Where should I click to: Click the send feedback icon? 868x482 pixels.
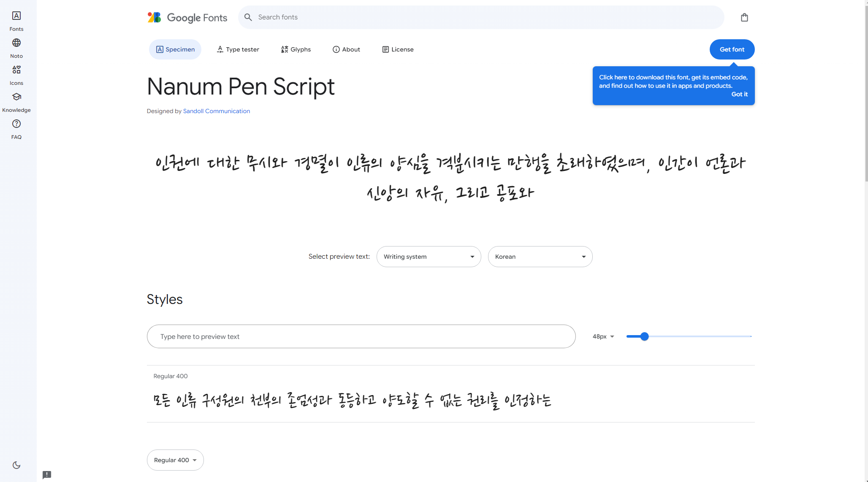(x=47, y=474)
